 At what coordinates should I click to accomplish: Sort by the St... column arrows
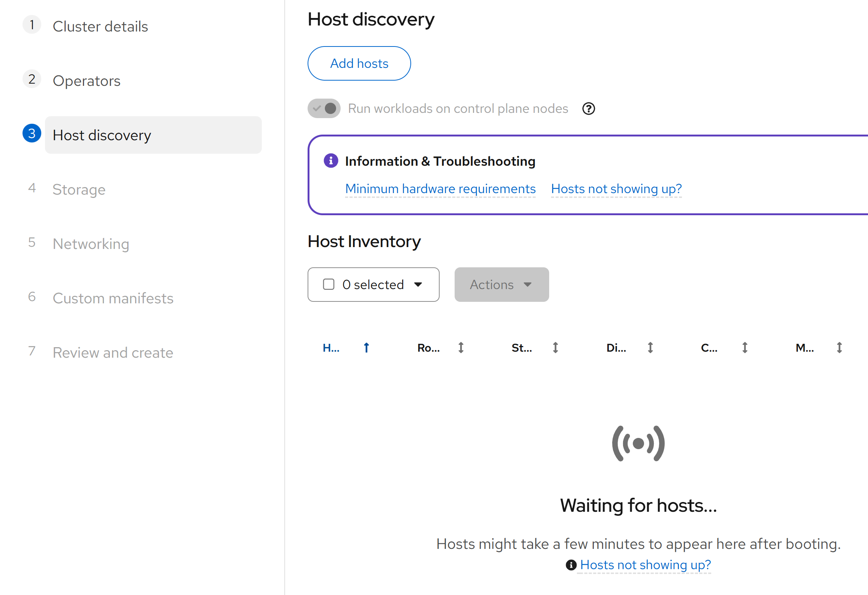point(556,348)
